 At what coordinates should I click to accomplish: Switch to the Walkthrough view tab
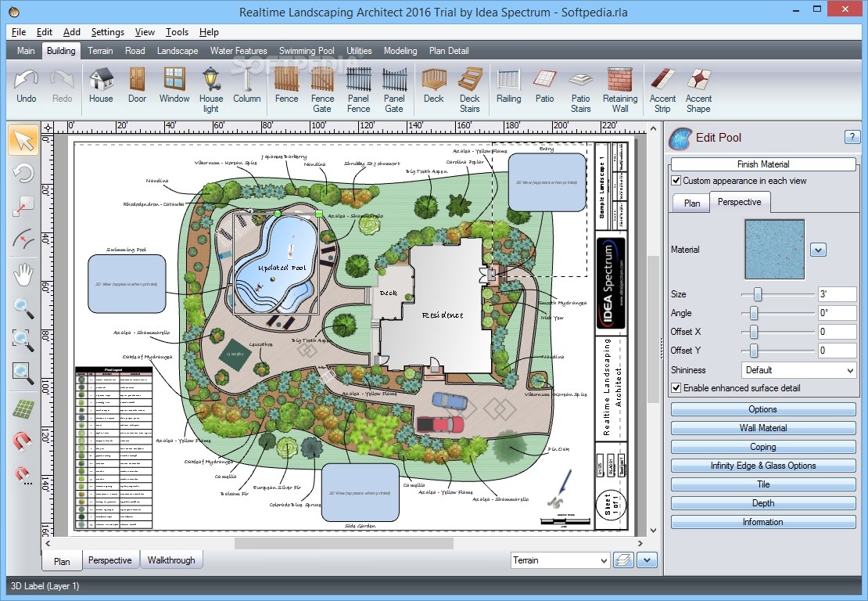pyautogui.click(x=171, y=560)
